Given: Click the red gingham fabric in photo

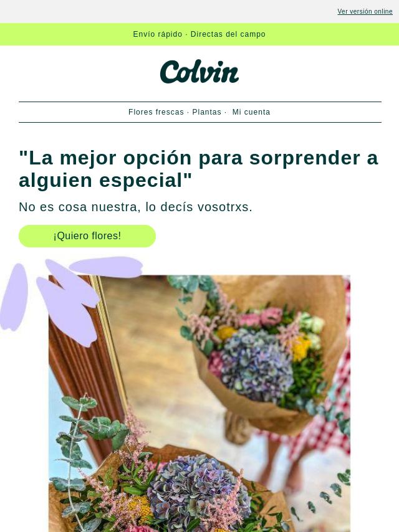Looking at the screenshot, I should click(x=326, y=424).
